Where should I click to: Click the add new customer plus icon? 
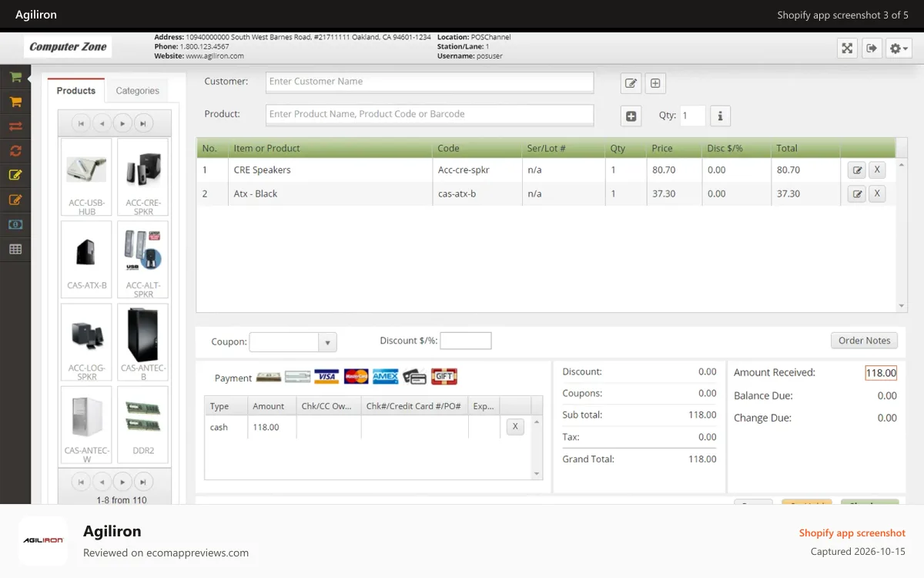(x=655, y=83)
